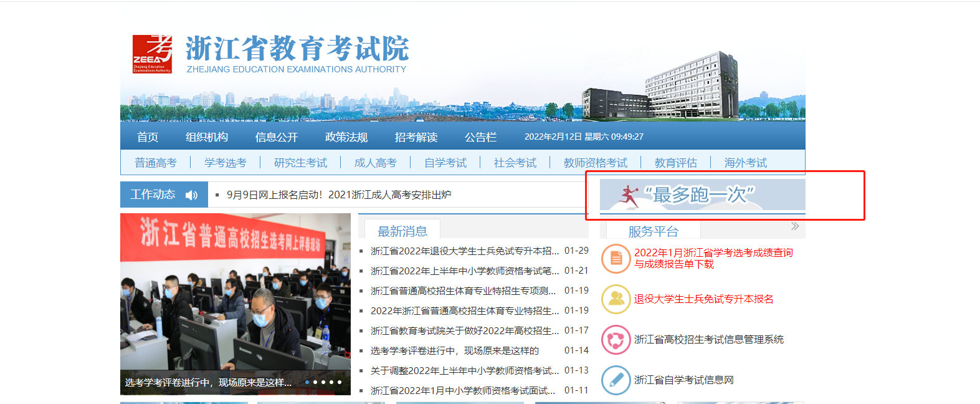Click carousel caption 选考学考评卷进行中

[x=208, y=382]
